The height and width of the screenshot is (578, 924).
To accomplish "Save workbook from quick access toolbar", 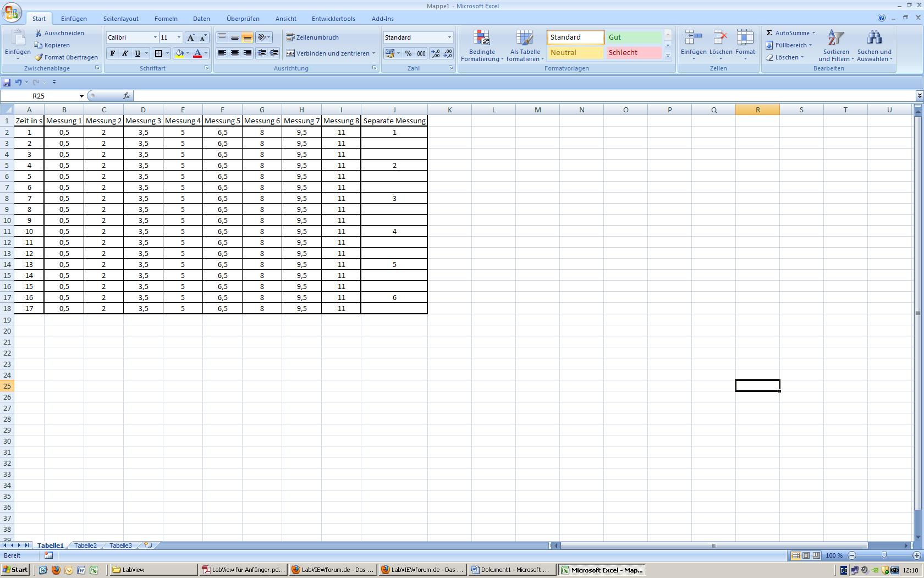I will (7, 83).
